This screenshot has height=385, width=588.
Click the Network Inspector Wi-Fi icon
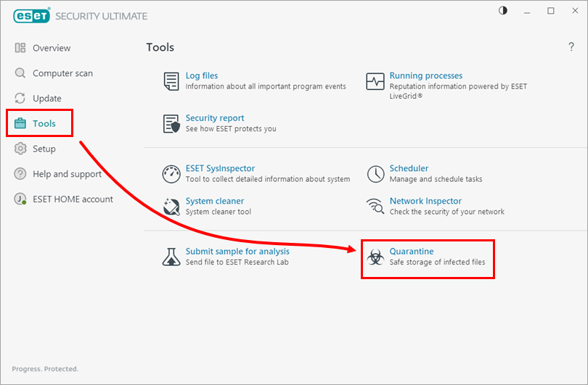point(375,207)
